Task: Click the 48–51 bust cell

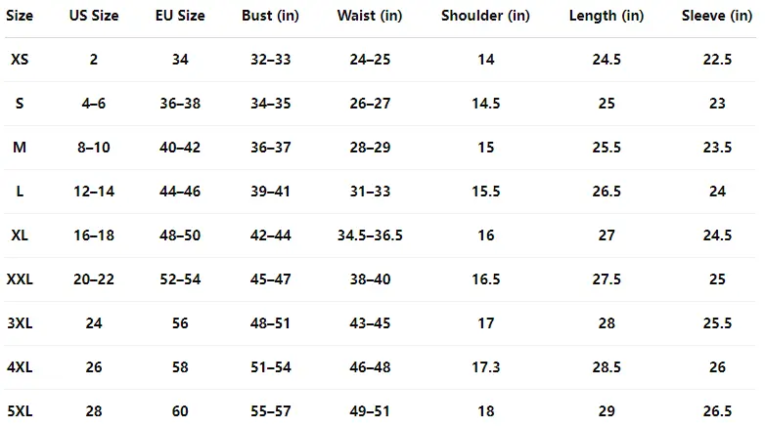Action: [270, 323]
